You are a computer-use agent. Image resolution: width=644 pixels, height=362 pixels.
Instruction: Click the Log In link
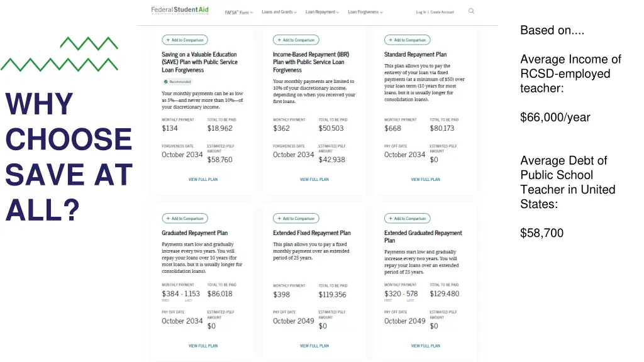pos(421,12)
